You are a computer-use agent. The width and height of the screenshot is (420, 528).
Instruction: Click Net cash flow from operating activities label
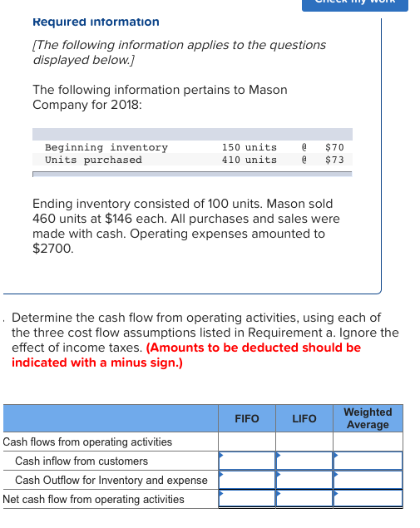click(x=93, y=500)
